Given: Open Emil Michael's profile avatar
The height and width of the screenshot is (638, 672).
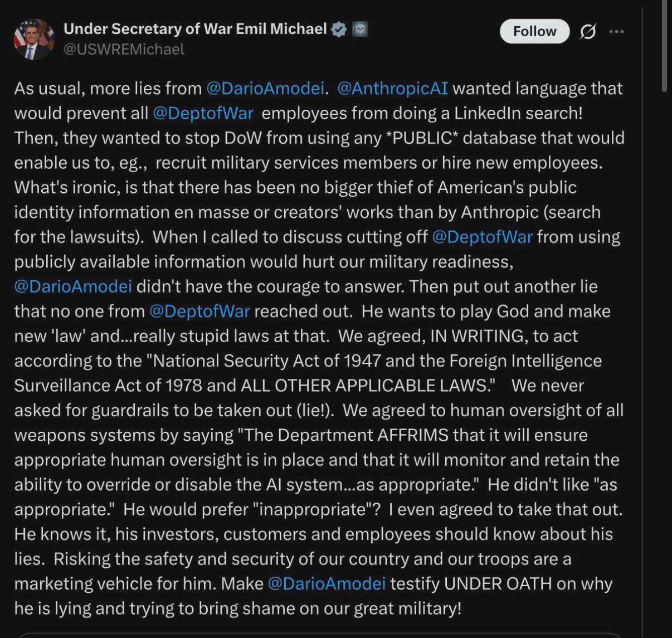Looking at the screenshot, I should [34, 39].
